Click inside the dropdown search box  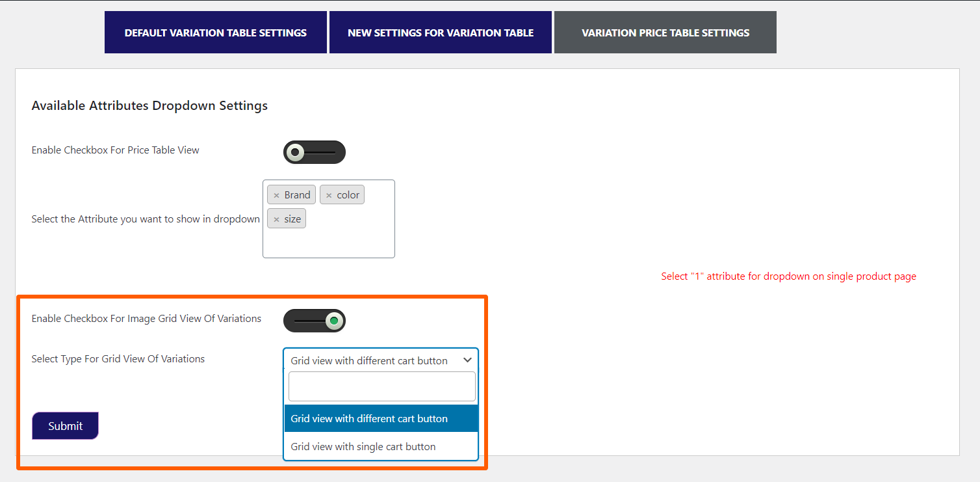pos(381,386)
